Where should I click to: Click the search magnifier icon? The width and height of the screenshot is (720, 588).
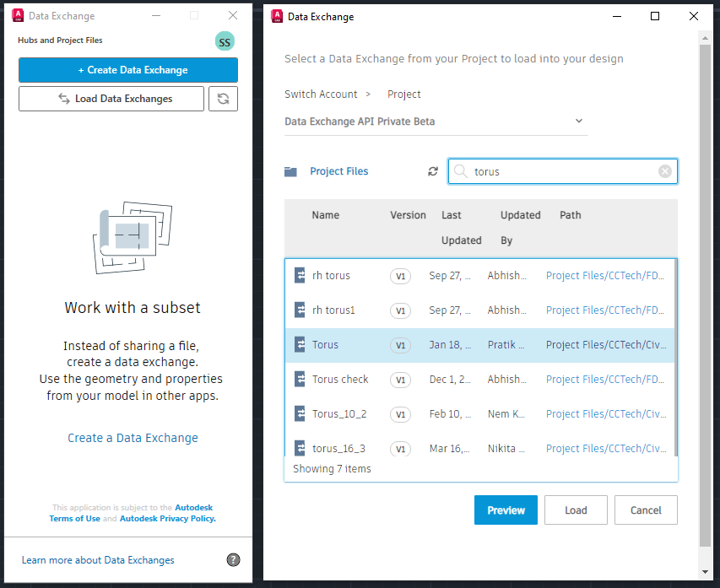coord(460,171)
